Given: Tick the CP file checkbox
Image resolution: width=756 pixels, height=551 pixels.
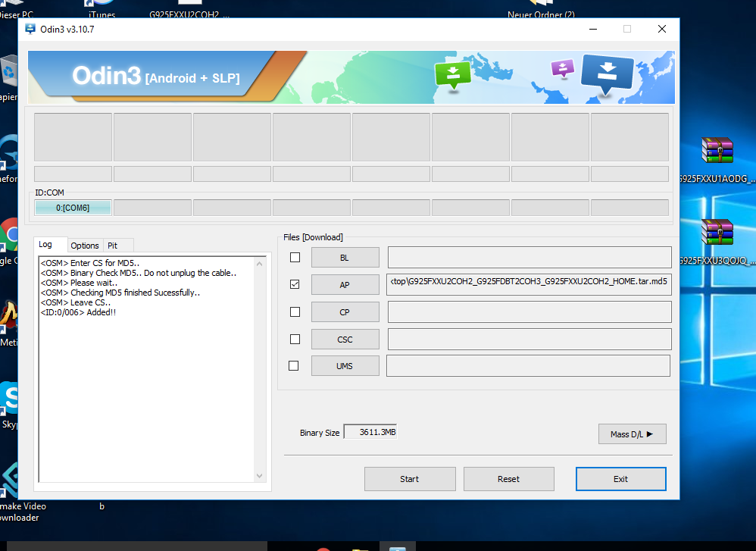Looking at the screenshot, I should click(x=295, y=312).
